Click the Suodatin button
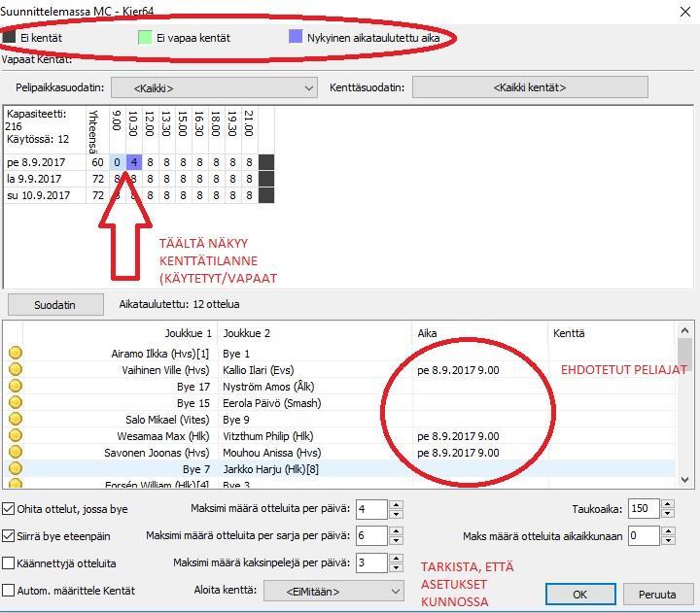Screen dimensions: 700x613 tap(55, 305)
